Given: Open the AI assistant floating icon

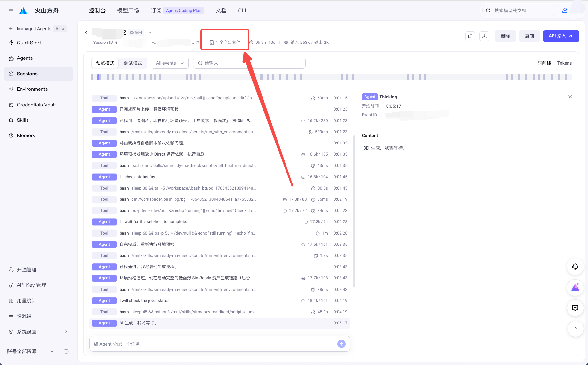Looking at the screenshot, I should [575, 287].
